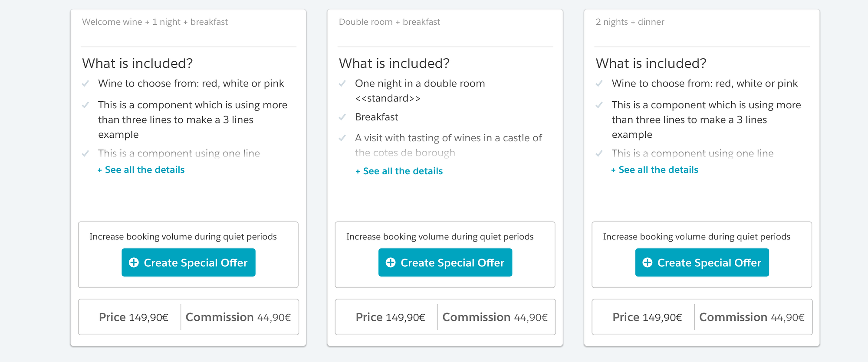
Task: Click checkmark beside Breakfast item
Action: point(342,117)
